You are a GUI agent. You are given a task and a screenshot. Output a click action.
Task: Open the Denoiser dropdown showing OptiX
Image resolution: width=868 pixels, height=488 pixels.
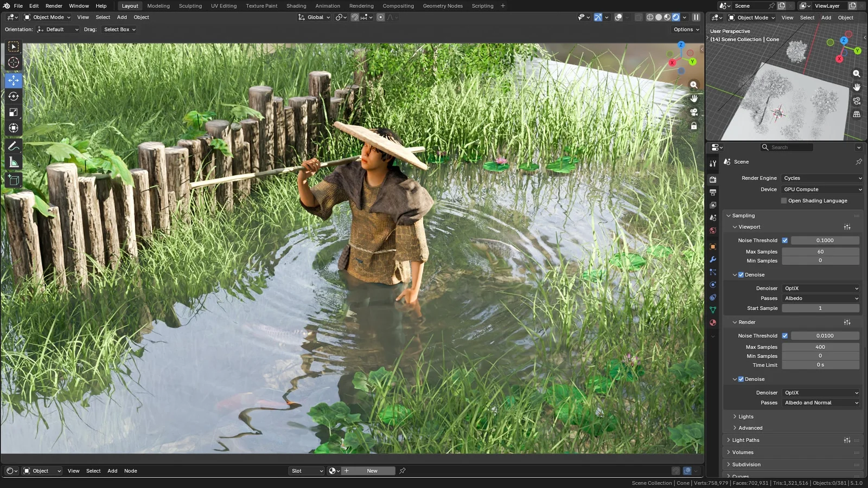(x=821, y=288)
